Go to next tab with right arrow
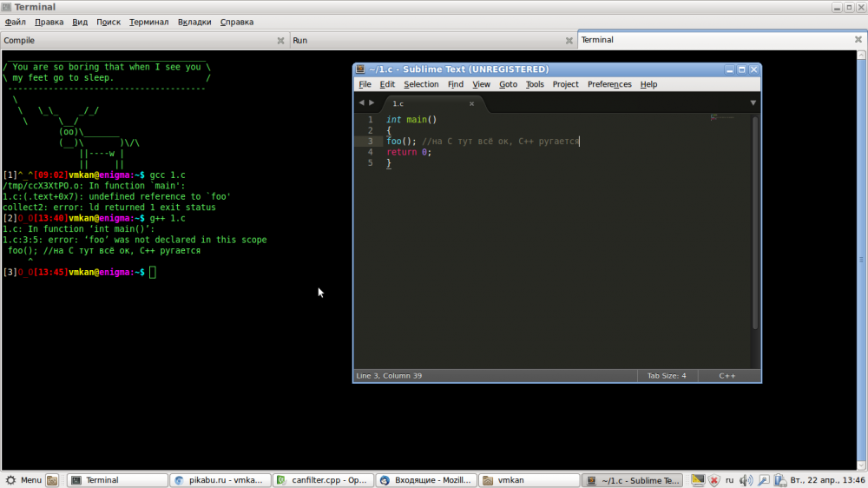 coord(372,102)
